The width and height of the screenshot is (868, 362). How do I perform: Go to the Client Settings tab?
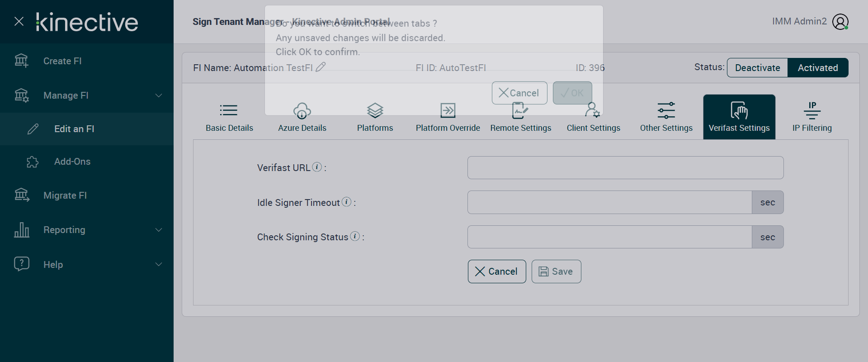click(594, 117)
